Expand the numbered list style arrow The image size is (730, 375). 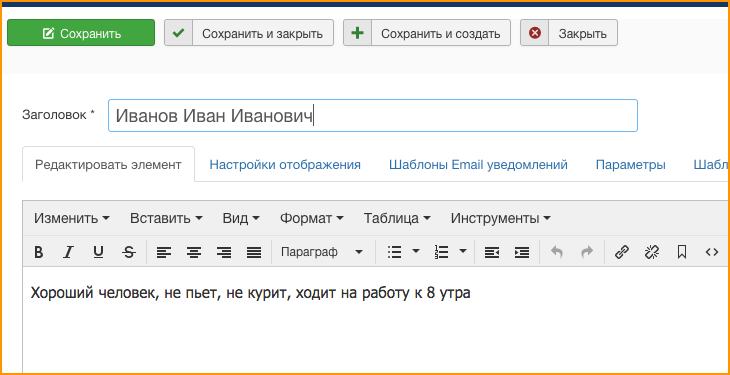point(462,252)
